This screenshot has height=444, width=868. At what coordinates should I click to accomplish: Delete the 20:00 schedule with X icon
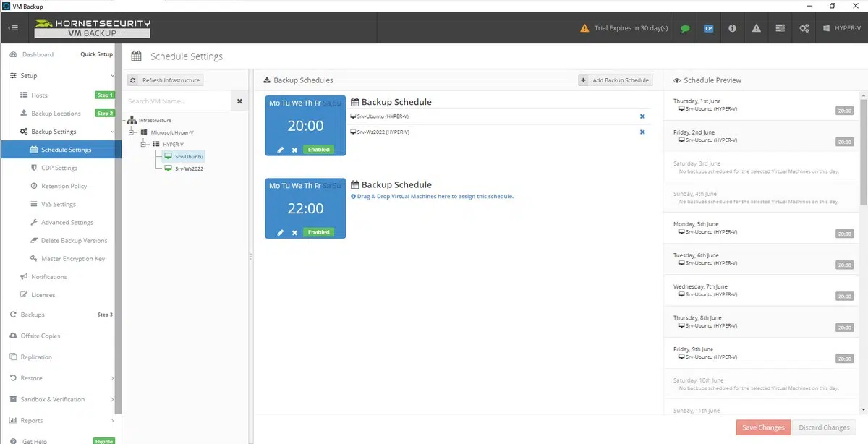tap(294, 150)
